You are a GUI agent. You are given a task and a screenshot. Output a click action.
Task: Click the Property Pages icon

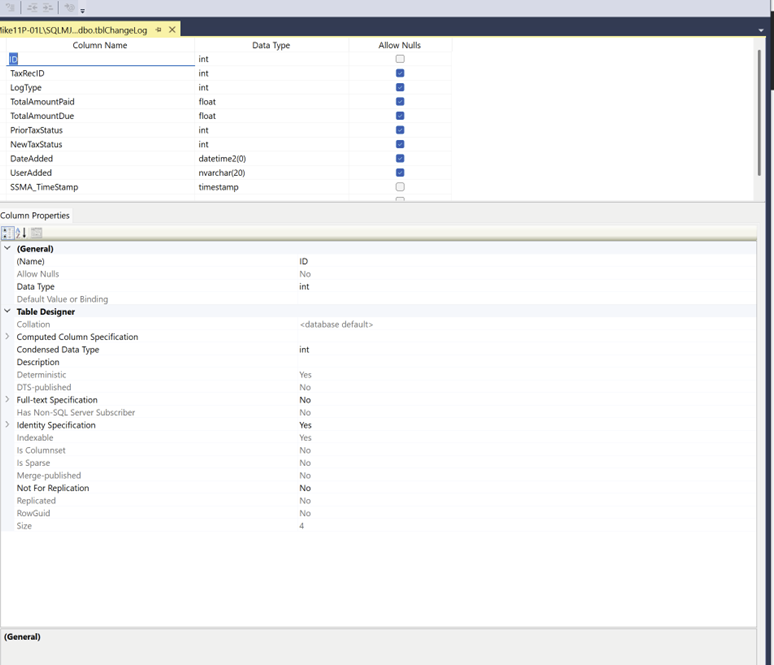[x=37, y=233]
